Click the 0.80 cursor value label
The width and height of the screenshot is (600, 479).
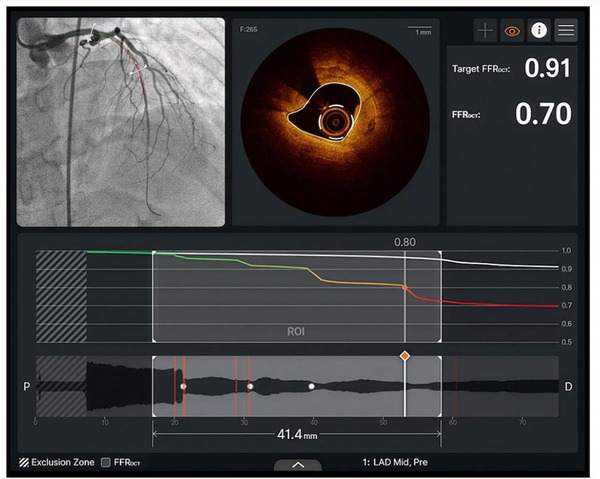click(404, 242)
